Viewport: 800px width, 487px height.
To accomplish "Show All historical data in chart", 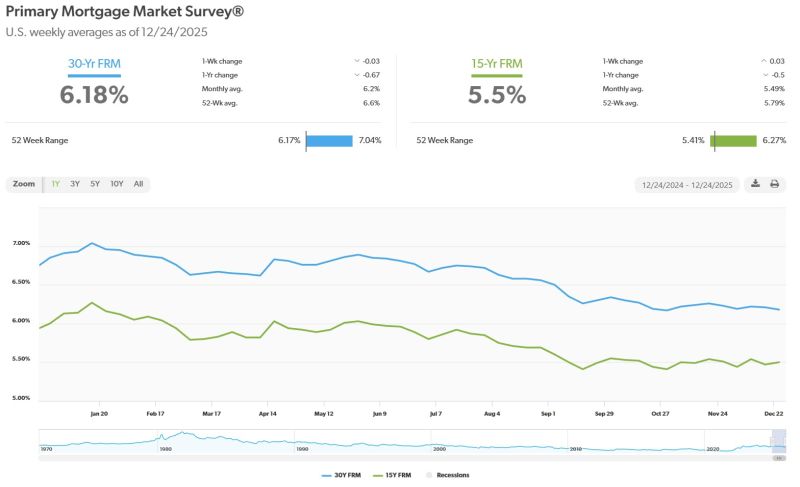I will [138, 184].
